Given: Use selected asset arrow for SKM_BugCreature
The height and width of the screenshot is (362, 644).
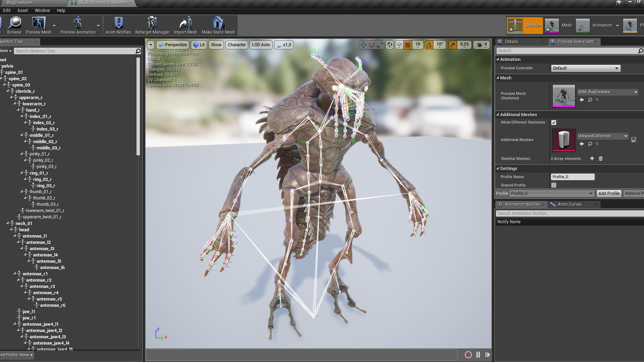Looking at the screenshot, I should 582,100.
